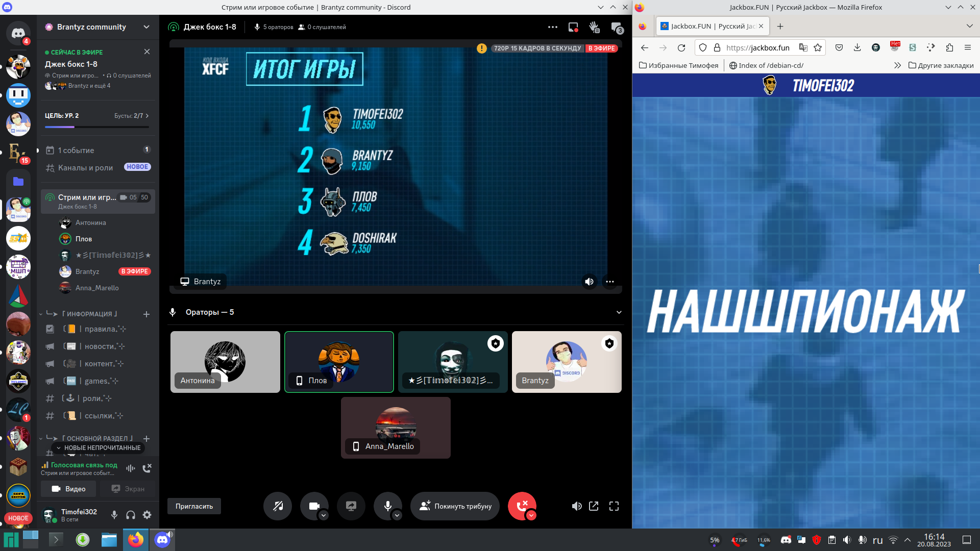Open the microphone options dropdown arrow
The width and height of the screenshot is (980, 551).
coord(397,515)
